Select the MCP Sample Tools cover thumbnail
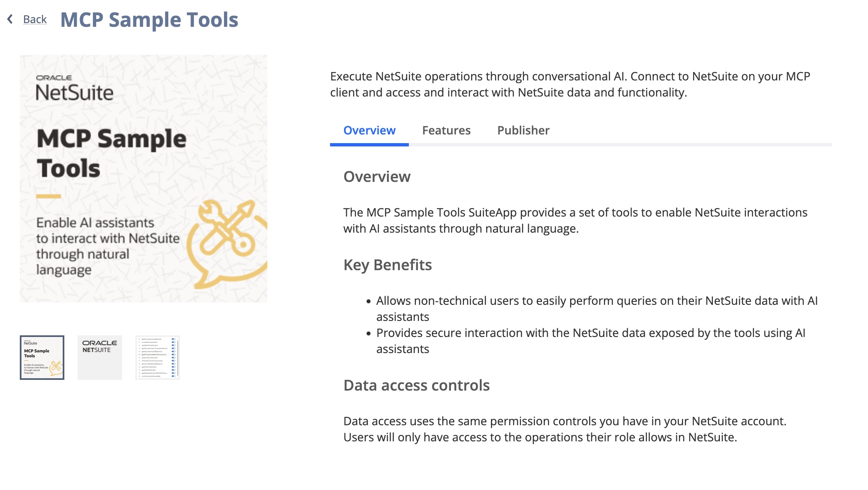Screen dimensions: 868x490 [42, 357]
